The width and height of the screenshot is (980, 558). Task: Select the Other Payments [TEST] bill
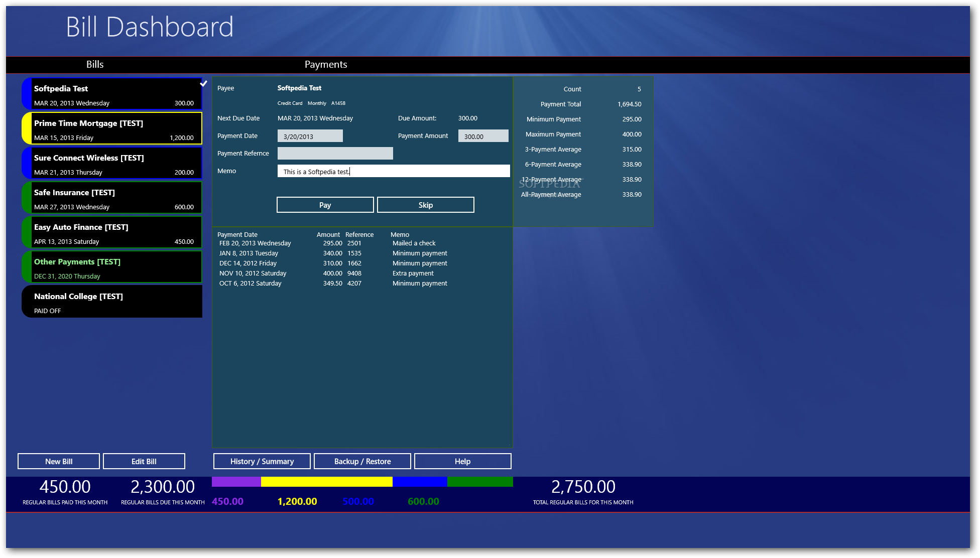112,267
